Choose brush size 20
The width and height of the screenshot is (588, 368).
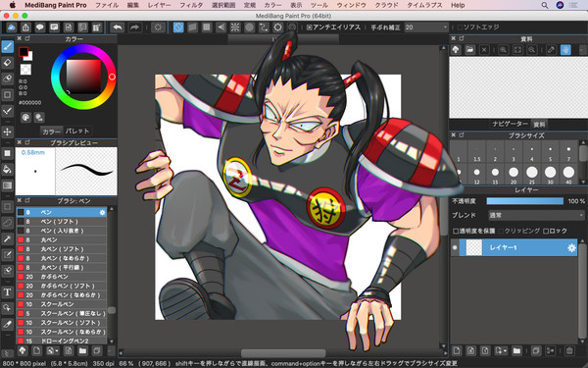coord(514,175)
